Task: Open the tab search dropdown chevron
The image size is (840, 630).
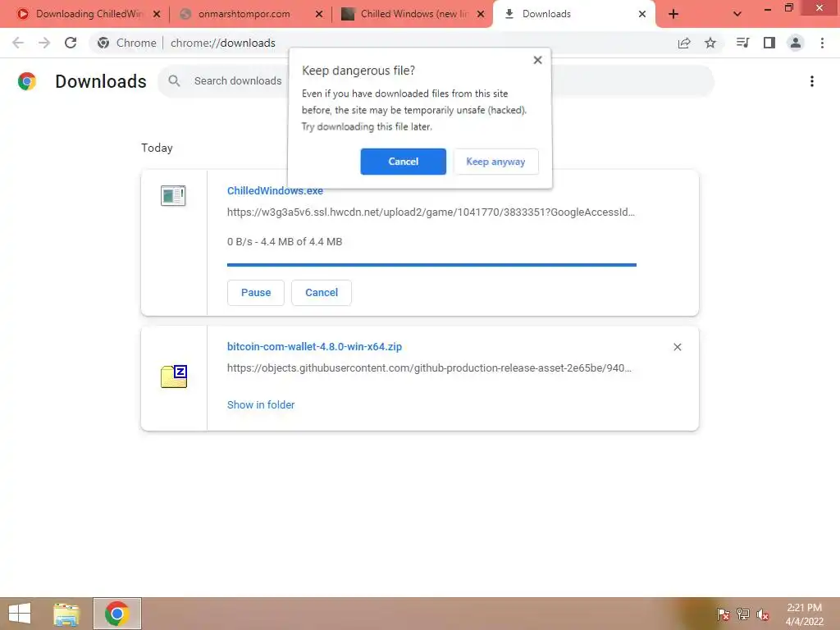Action: pyautogui.click(x=737, y=14)
